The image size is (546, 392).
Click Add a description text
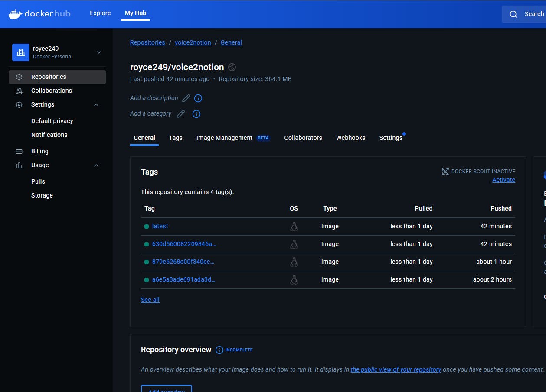[154, 98]
